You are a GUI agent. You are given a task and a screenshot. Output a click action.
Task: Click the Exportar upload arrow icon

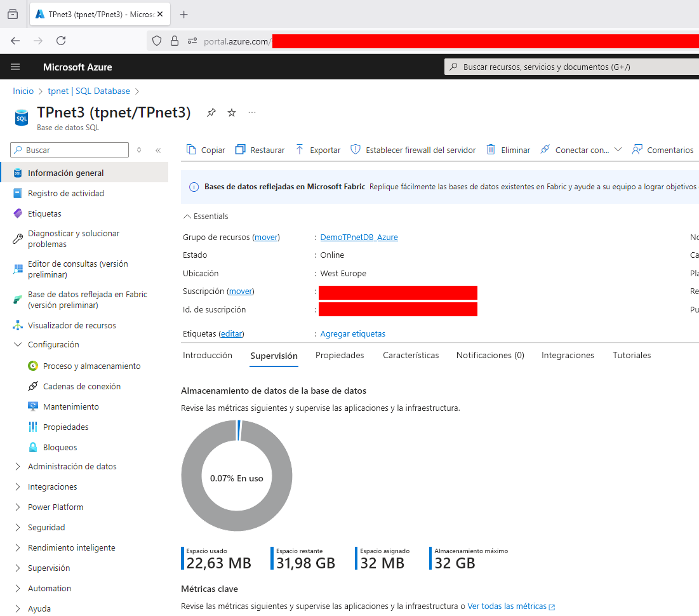[x=300, y=149]
